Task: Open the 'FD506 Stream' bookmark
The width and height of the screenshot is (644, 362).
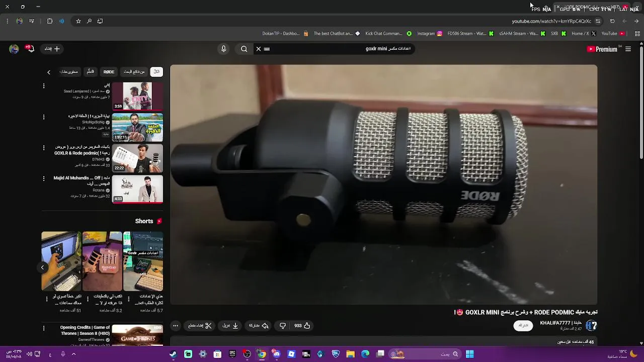Action: pyautogui.click(x=470, y=34)
